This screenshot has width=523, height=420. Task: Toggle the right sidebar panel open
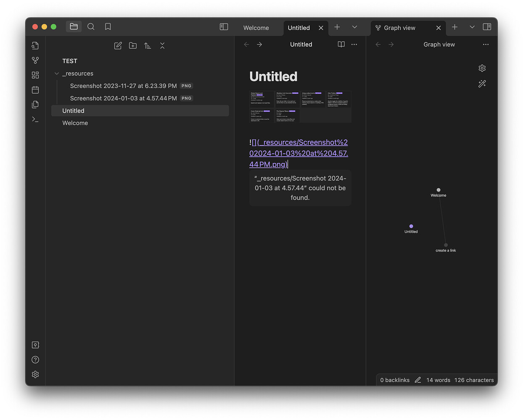point(487,26)
